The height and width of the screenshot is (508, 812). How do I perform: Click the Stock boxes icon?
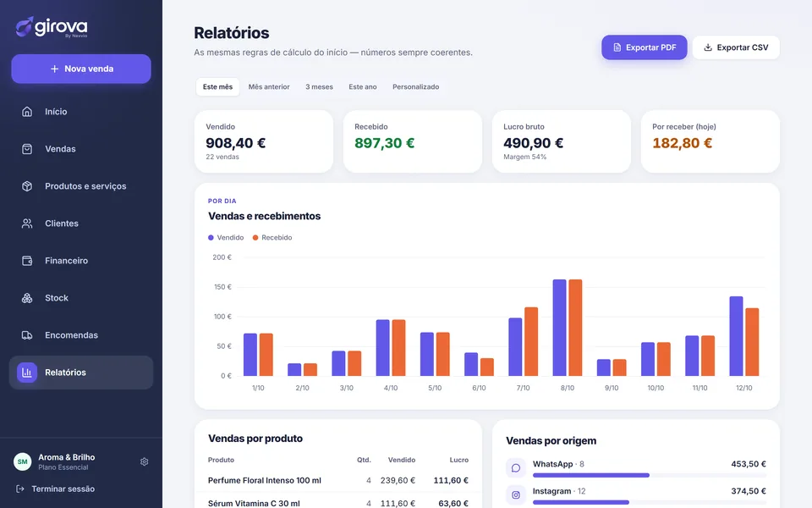click(27, 298)
